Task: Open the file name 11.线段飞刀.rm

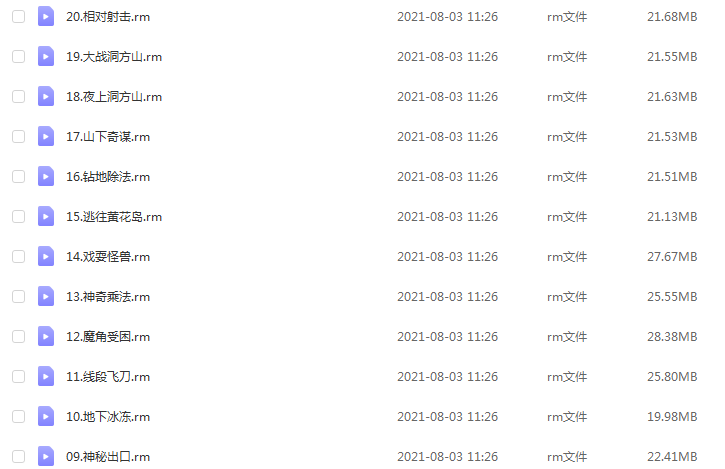Action: point(108,376)
